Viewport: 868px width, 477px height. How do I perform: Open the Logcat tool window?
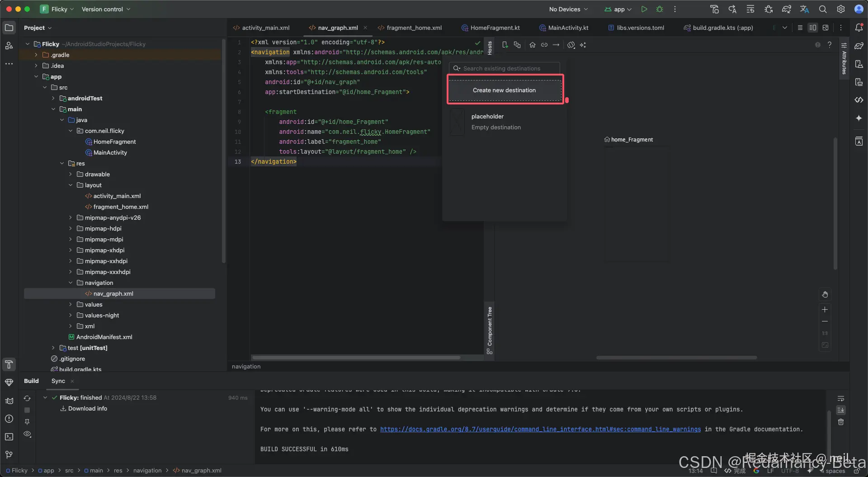coord(9,401)
